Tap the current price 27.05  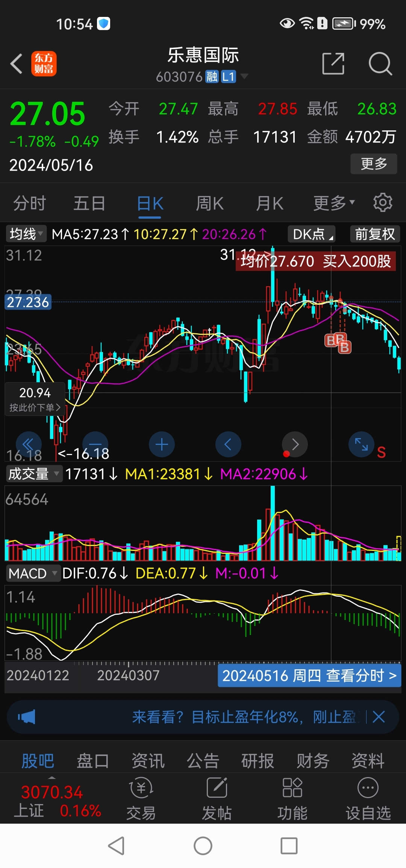coord(47,113)
